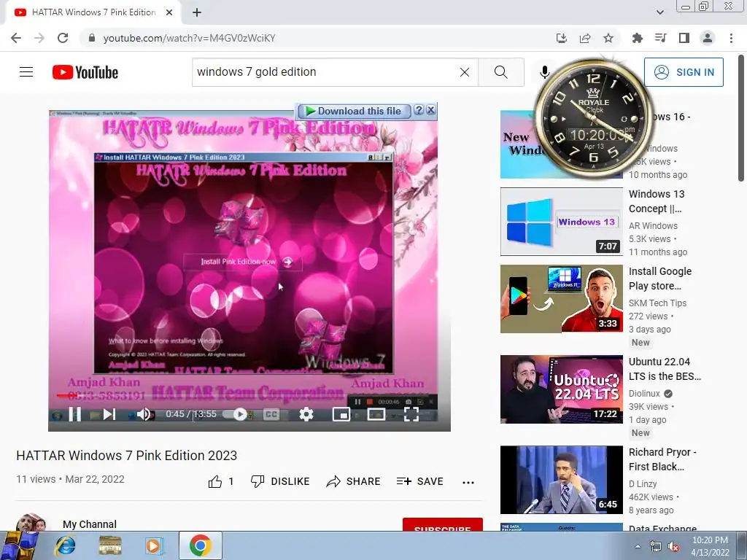
Task: Go to the YouTube home logo
Action: click(x=85, y=72)
